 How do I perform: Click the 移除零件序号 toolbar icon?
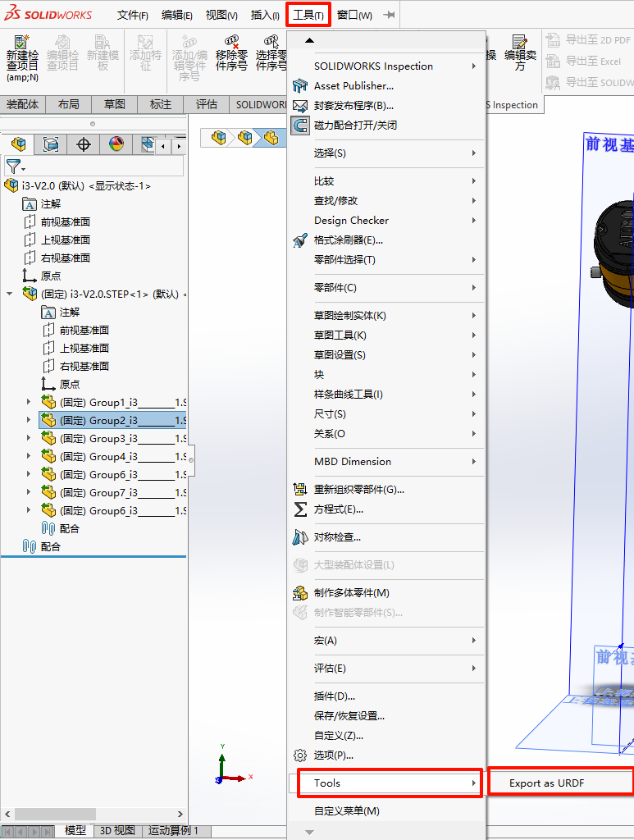pyautogui.click(x=232, y=42)
